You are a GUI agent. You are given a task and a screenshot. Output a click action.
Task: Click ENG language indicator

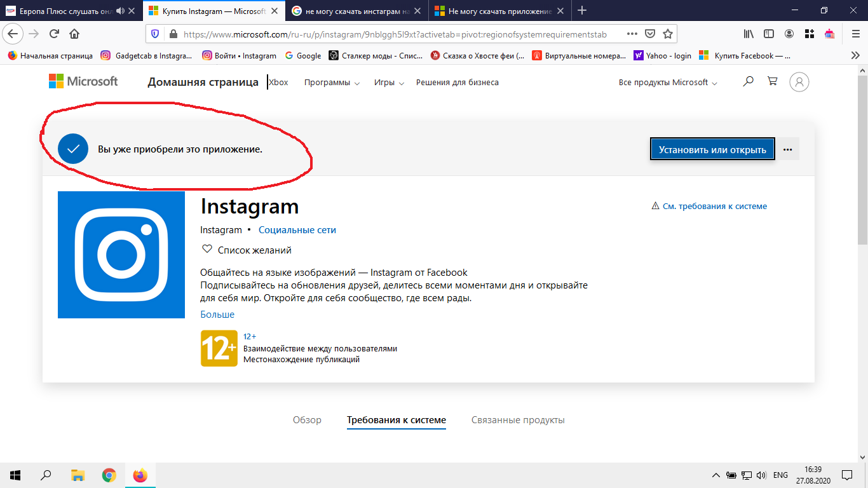pyautogui.click(x=780, y=475)
